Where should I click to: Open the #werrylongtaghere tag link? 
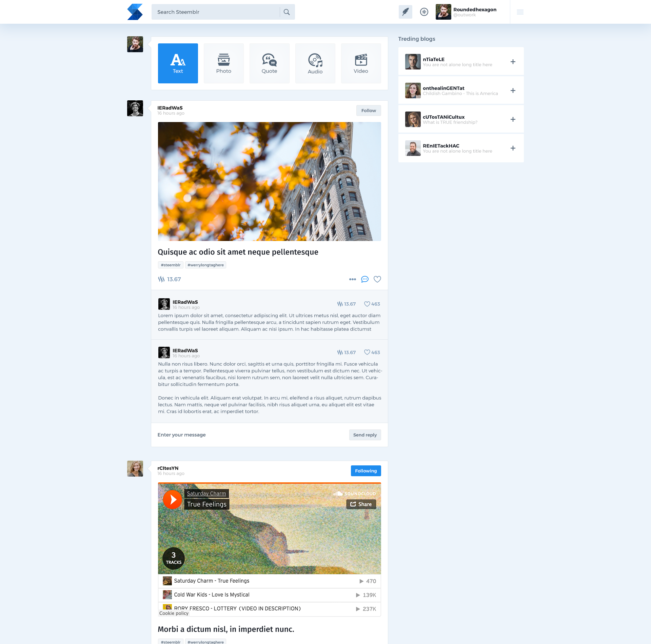pyautogui.click(x=205, y=265)
